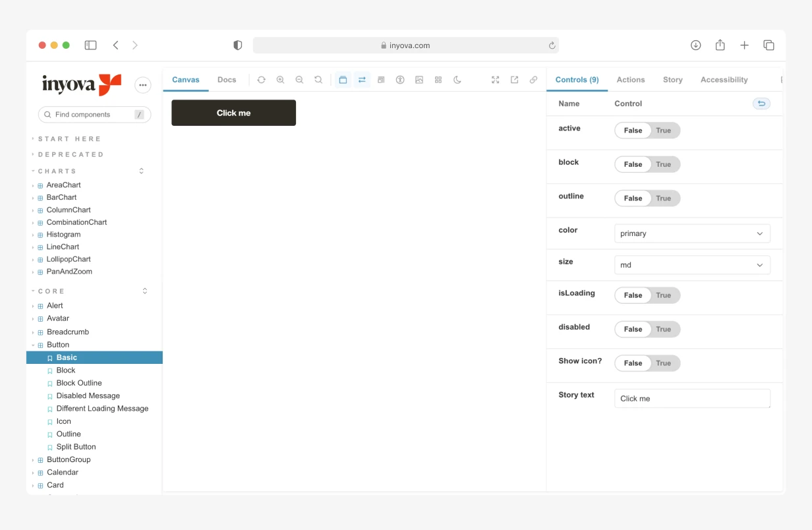Zoom out of the canvas

[299, 79]
